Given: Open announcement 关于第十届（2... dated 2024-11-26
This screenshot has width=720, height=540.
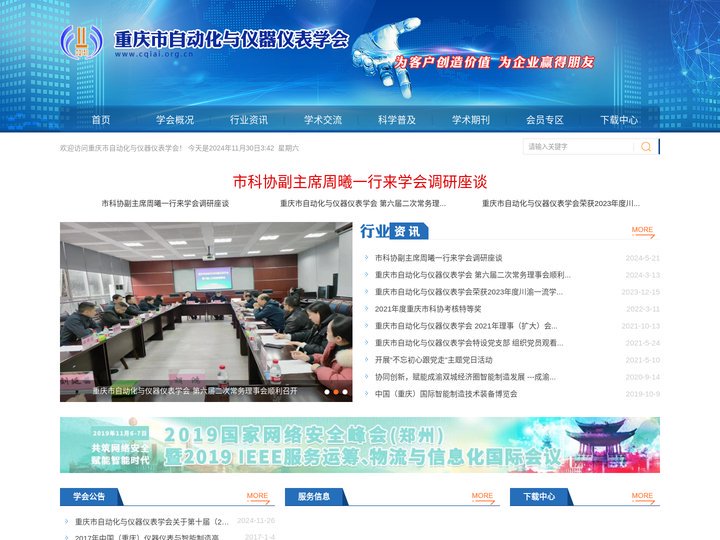Looking at the screenshot, I should (152, 522).
